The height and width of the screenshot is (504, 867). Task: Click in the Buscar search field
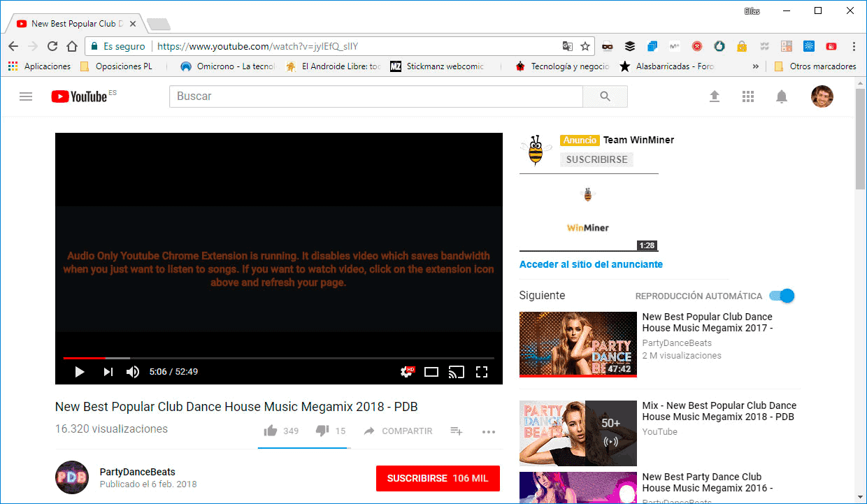(x=376, y=96)
